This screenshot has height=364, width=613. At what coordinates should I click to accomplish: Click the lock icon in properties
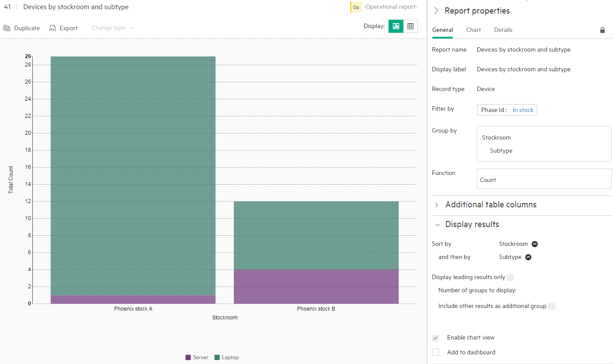[602, 30]
